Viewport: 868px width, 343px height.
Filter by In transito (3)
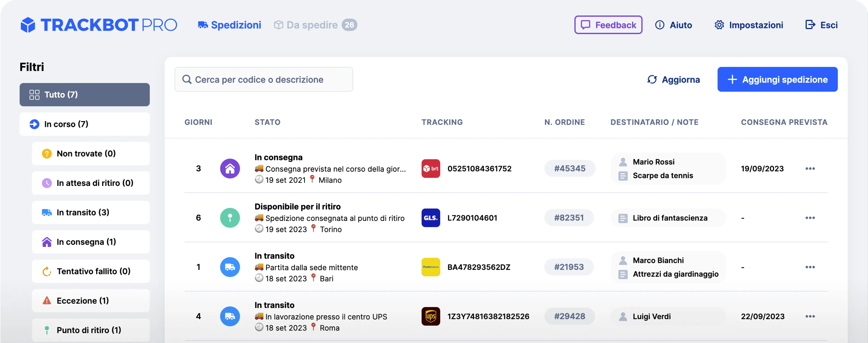91,212
